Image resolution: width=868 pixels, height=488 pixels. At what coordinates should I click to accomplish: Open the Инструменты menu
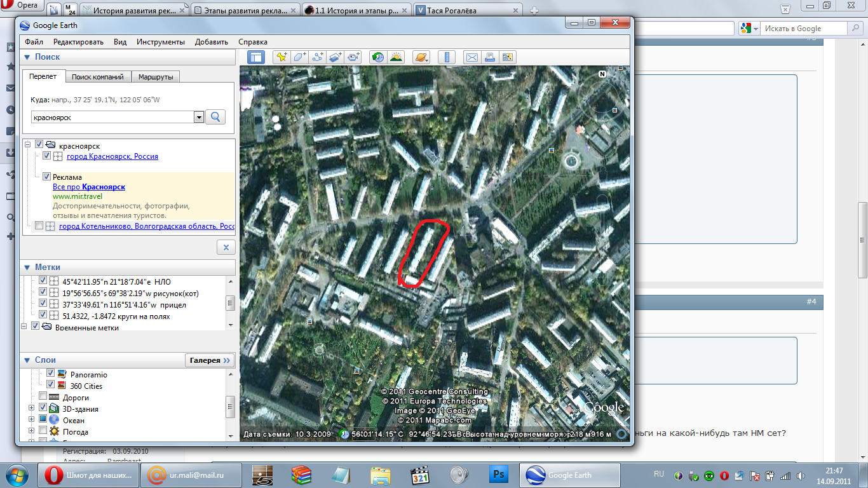(161, 42)
